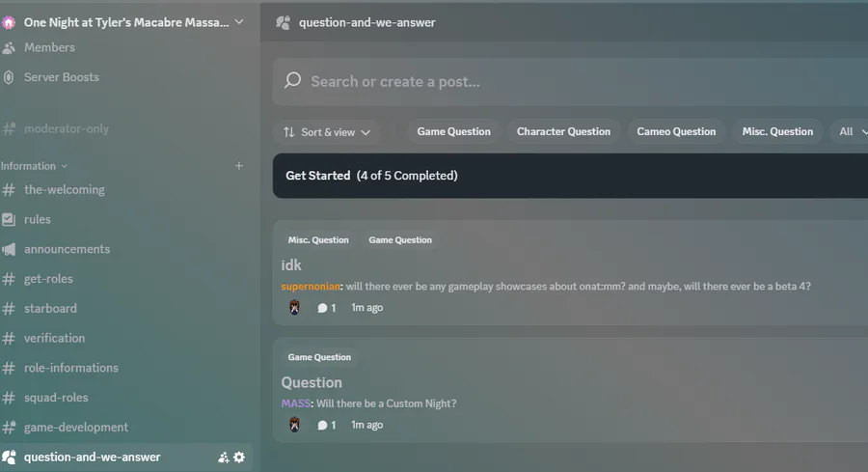Click hash icon of starboard channel

[9, 309]
